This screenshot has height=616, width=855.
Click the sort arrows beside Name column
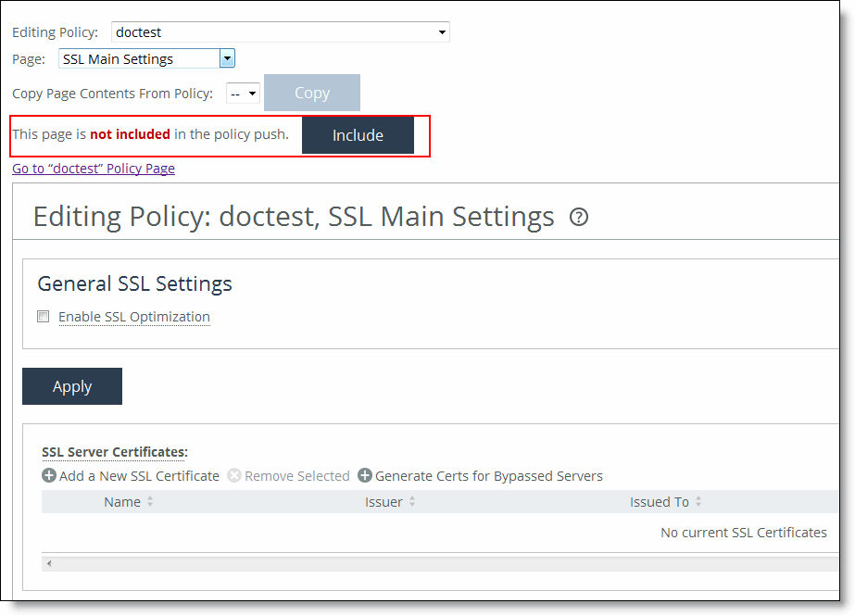[150, 502]
